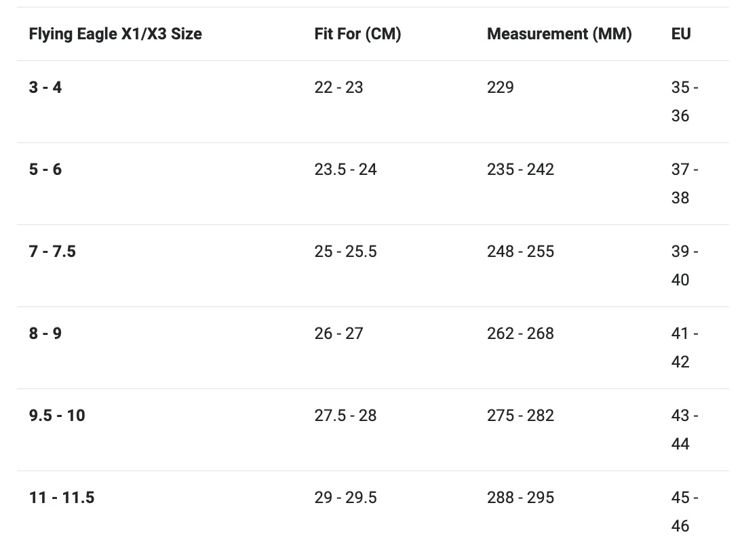742x560 pixels.
Task: Click the '25 - 25.5' fit value
Action: [345, 252]
